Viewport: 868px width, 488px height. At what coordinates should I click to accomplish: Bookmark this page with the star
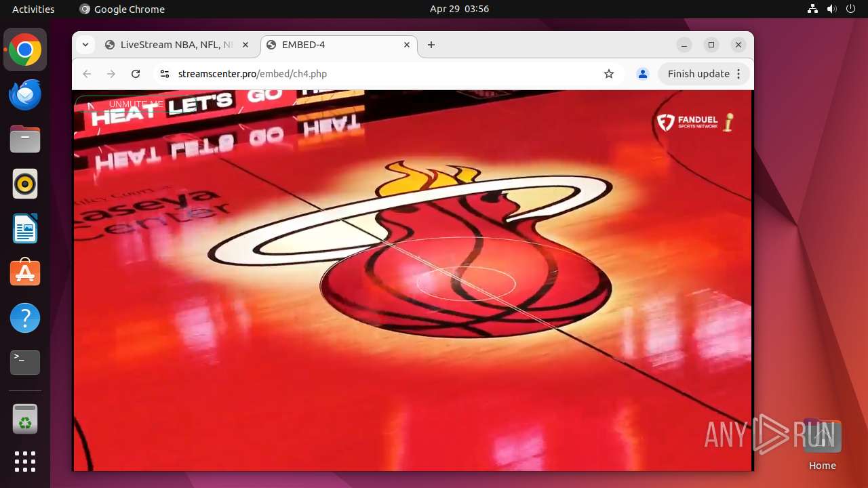(x=609, y=74)
